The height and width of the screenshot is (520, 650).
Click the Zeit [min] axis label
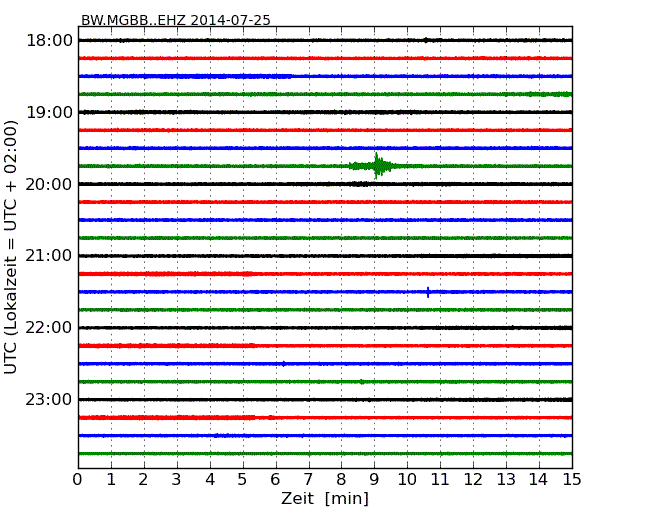(x=325, y=498)
